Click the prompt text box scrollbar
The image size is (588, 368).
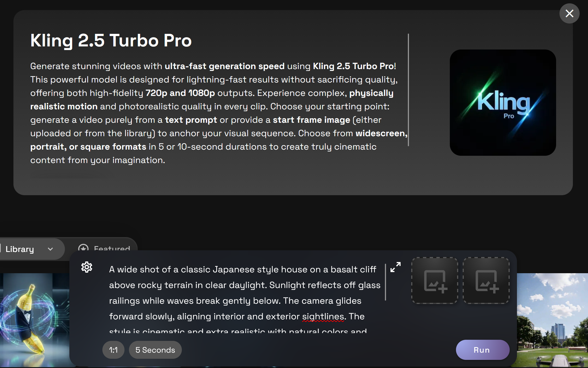pyautogui.click(x=385, y=282)
